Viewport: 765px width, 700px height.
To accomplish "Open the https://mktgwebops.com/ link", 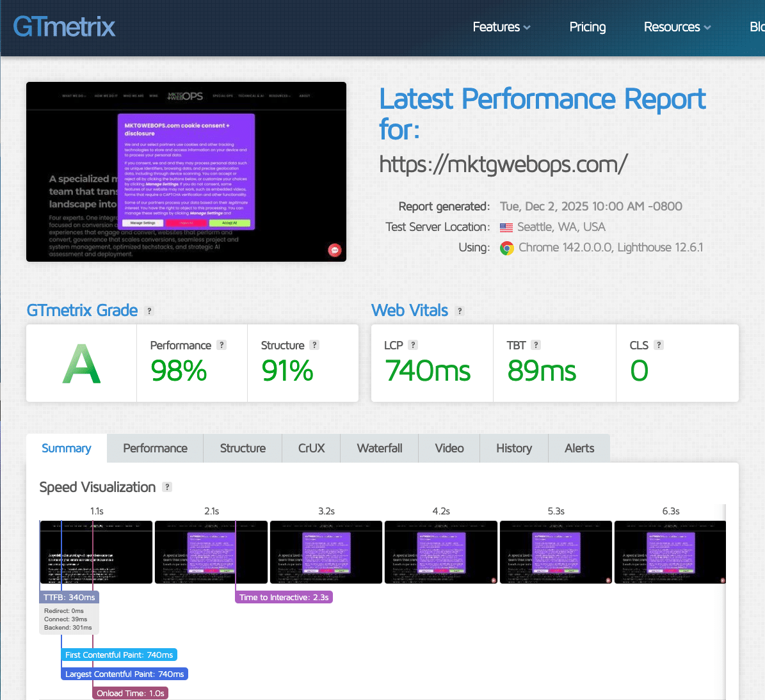I will pos(503,164).
